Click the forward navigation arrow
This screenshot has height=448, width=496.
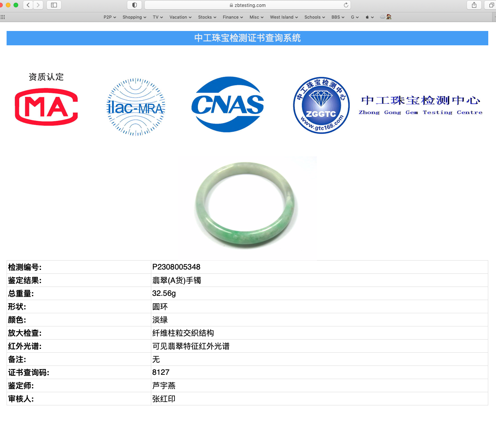coord(38,5)
